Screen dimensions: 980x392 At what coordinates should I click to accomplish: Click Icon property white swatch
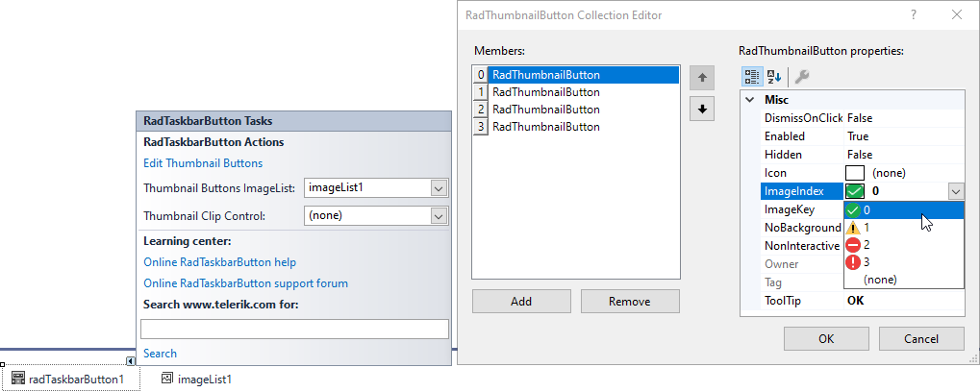(x=855, y=173)
